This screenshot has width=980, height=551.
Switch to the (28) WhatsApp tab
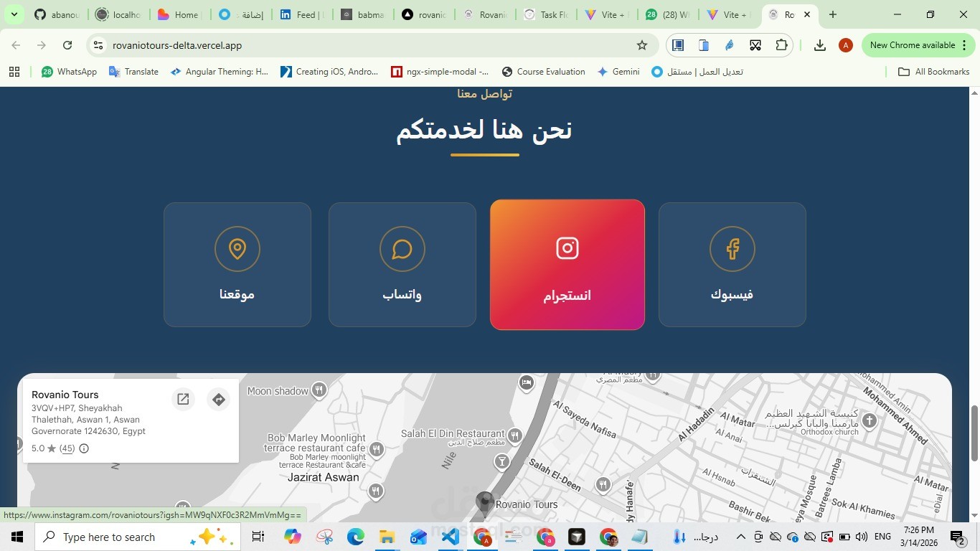click(669, 14)
